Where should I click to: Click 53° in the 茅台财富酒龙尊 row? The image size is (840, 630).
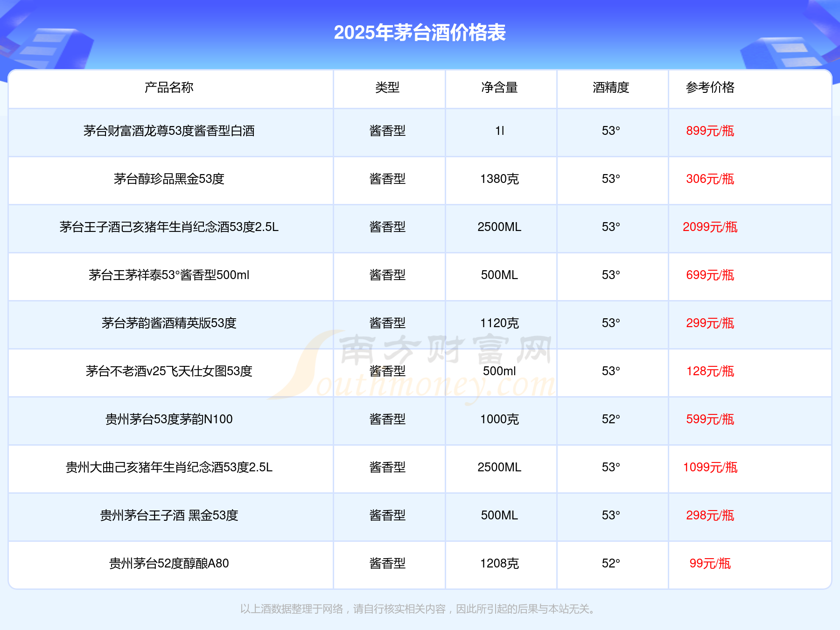click(611, 131)
